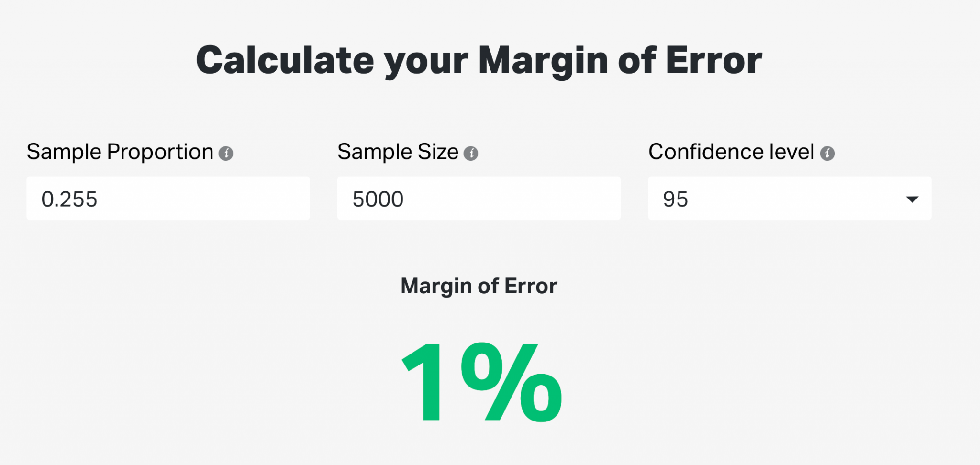Image resolution: width=980 pixels, height=465 pixels.
Task: Click the Confidence level info icon
Action: click(827, 154)
